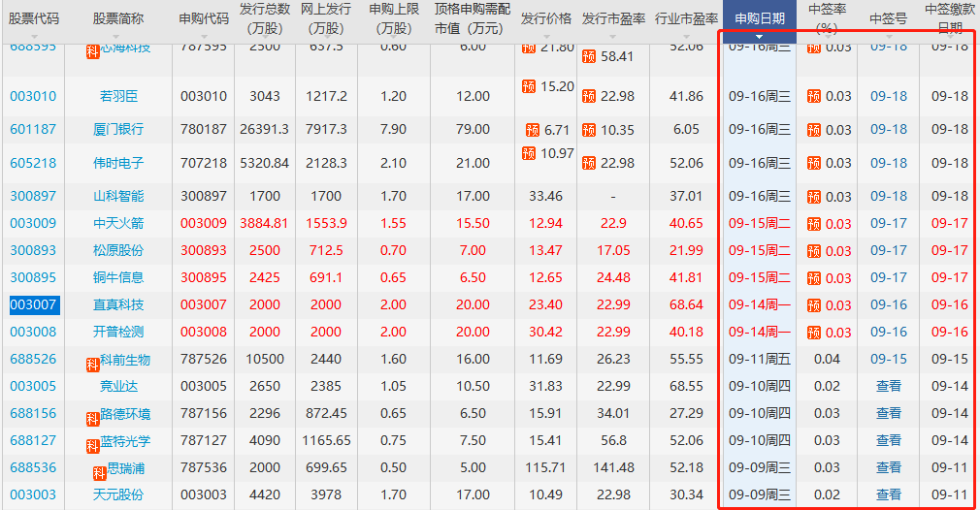
Task: Open the 开普检测 stock name link
Action: (118, 332)
